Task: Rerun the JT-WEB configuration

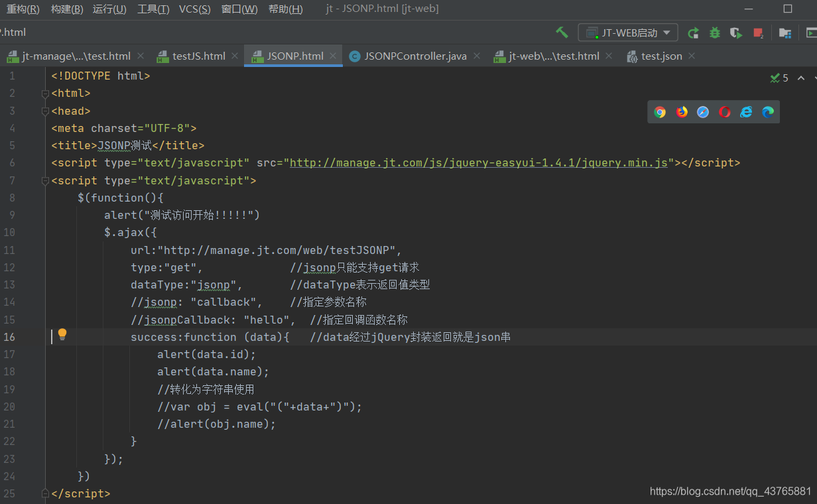Action: [693, 32]
